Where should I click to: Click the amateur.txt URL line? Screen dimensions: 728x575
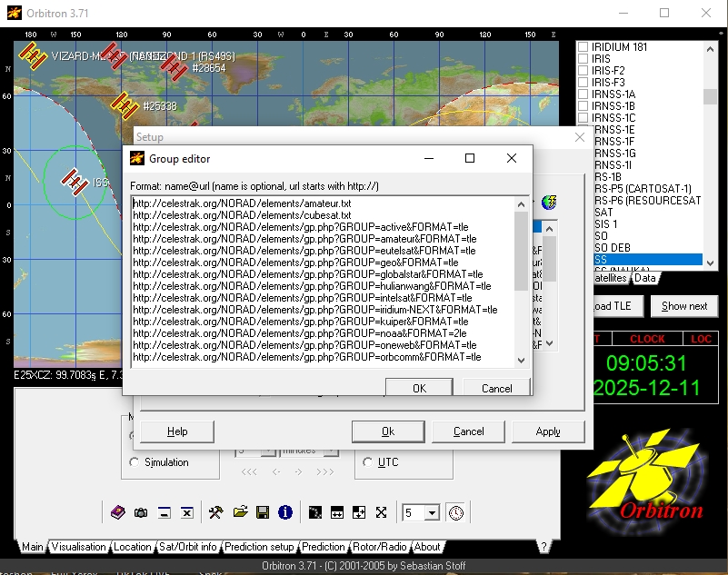pos(242,203)
